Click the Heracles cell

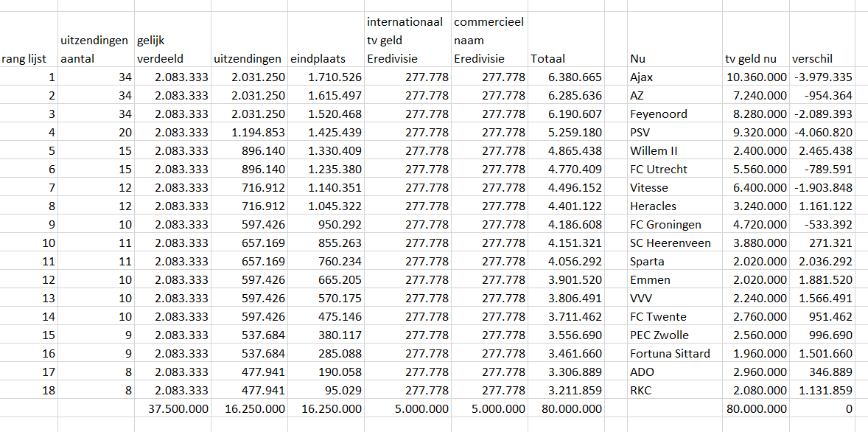click(674, 206)
